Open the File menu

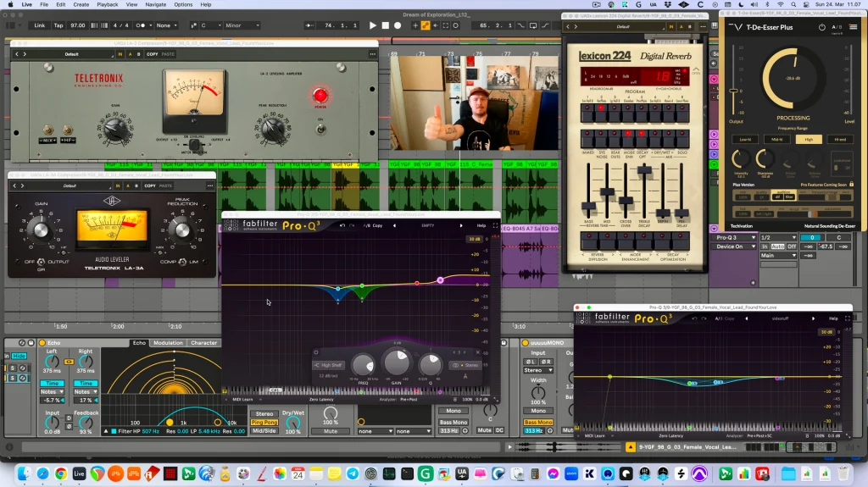(x=44, y=4)
